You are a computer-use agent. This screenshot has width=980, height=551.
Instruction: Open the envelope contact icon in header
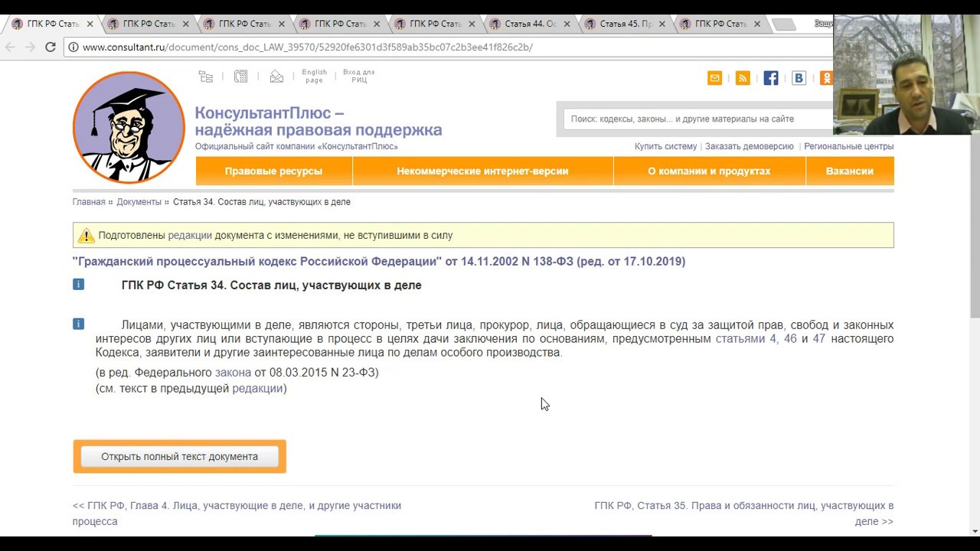point(276,77)
